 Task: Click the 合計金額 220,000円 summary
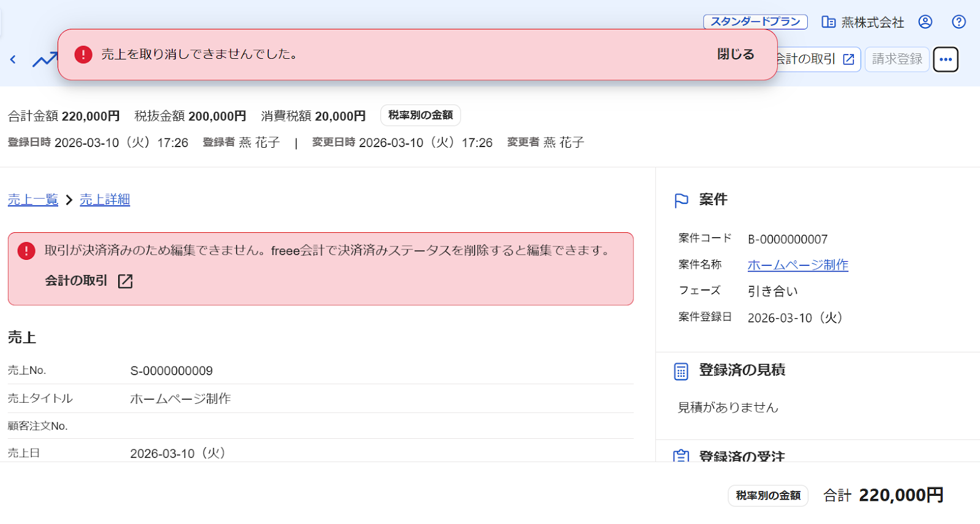pos(64,116)
